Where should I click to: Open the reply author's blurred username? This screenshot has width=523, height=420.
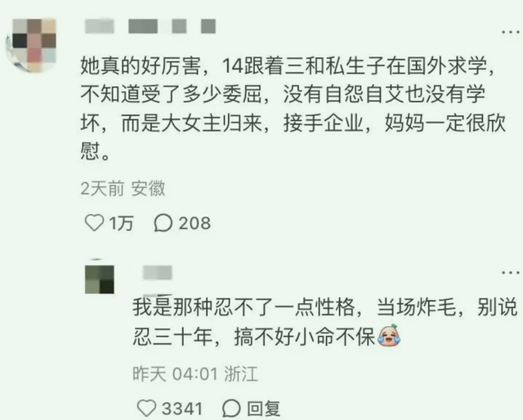(x=158, y=273)
